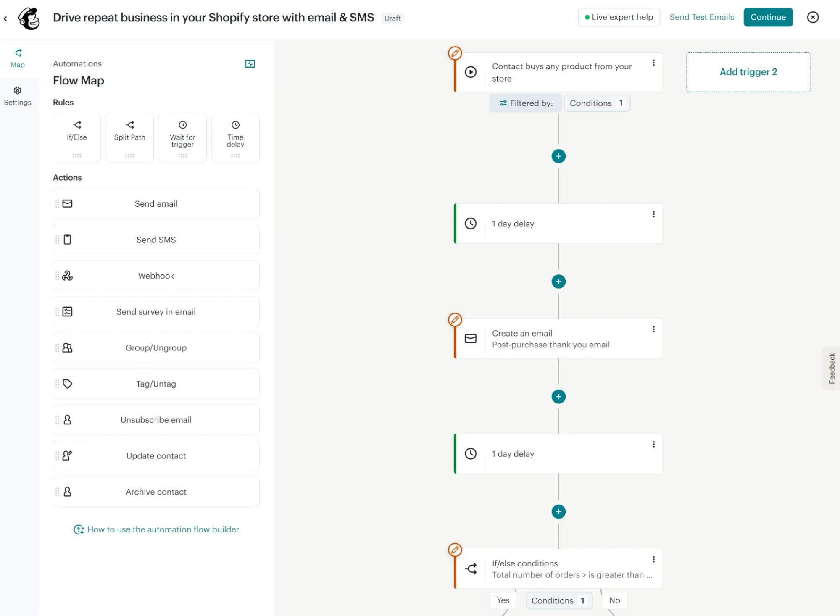Image resolution: width=840 pixels, height=616 pixels.
Task: Select the Time delay rule tile
Action: (235, 137)
